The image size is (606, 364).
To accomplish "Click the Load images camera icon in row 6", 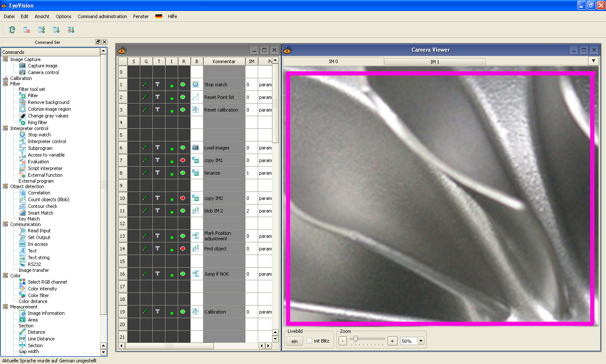I will click(195, 148).
